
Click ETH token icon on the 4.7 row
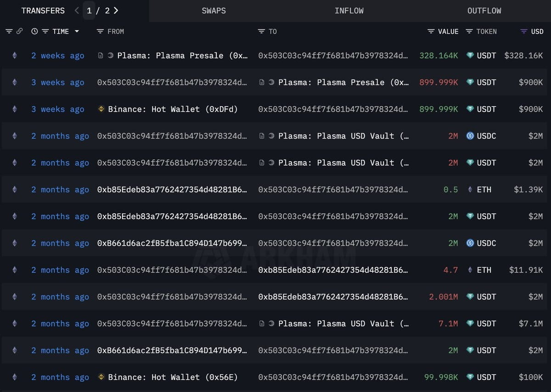coord(470,270)
